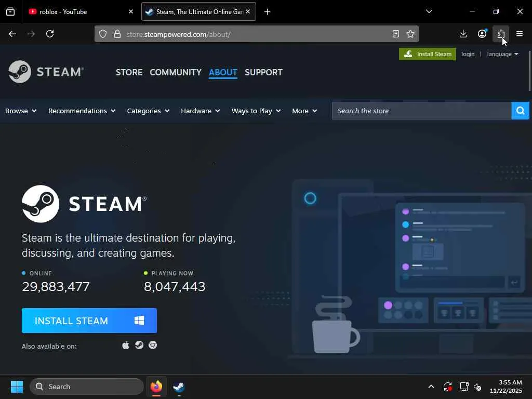Expand the language dropdown

tap(502, 54)
